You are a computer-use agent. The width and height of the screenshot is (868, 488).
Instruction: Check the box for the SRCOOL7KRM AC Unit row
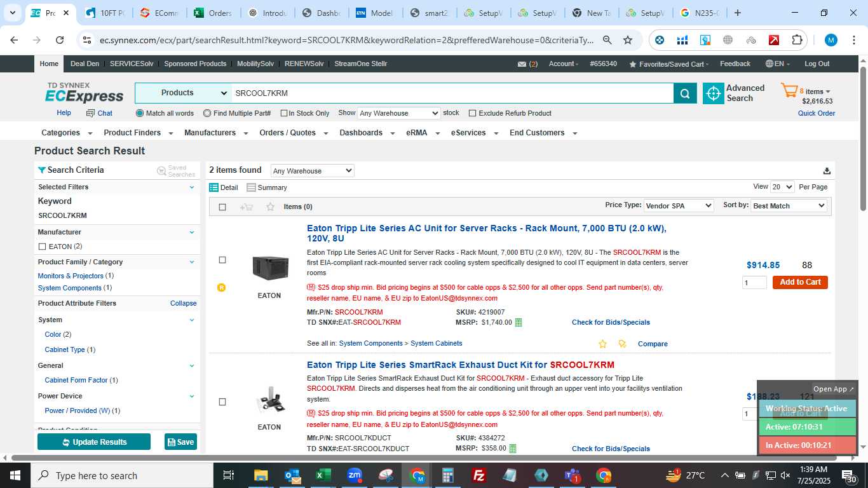coord(222,260)
